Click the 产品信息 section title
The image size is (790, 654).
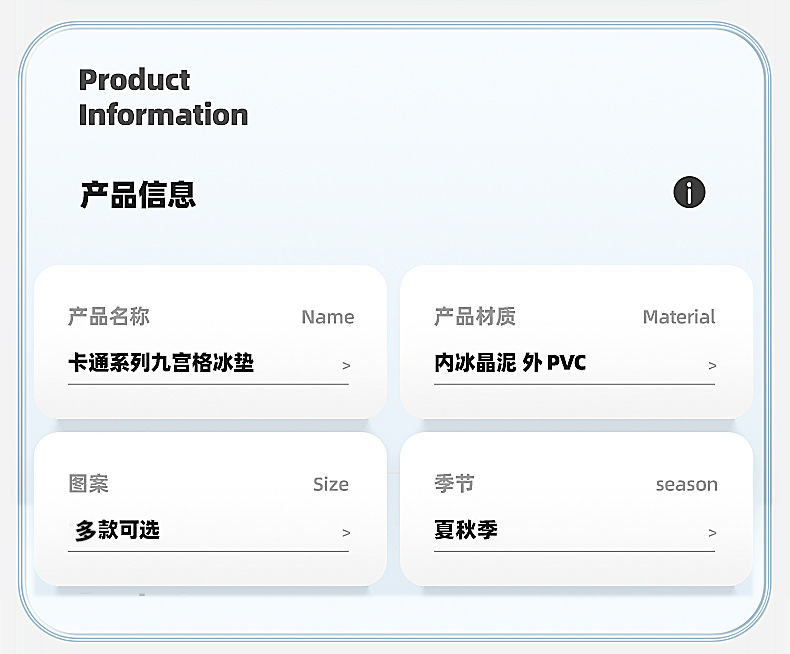point(138,194)
